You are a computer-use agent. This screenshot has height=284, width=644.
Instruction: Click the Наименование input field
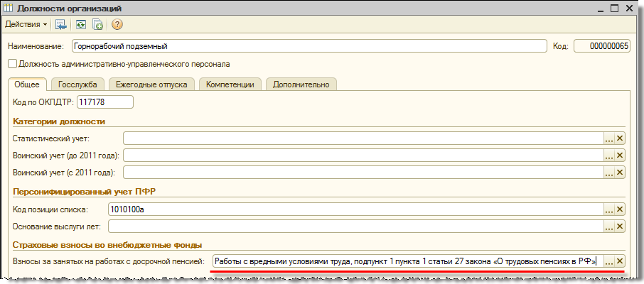(306, 47)
